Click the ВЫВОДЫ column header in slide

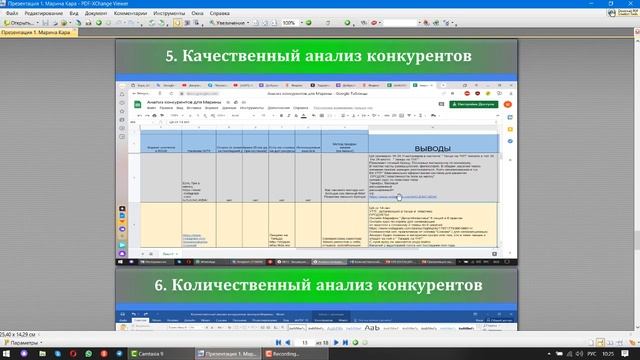(x=432, y=148)
